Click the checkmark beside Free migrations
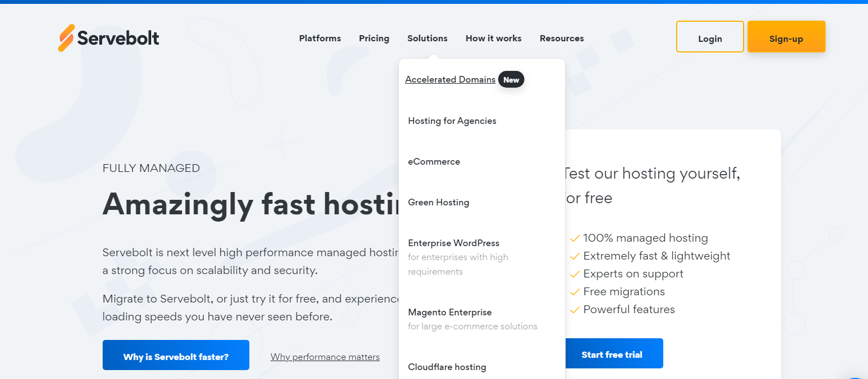The image size is (868, 379). click(575, 292)
